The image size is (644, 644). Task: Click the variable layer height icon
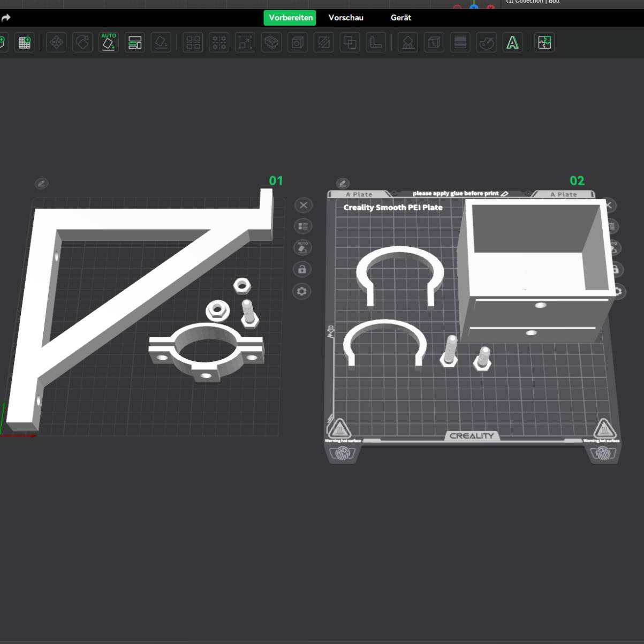click(x=460, y=42)
